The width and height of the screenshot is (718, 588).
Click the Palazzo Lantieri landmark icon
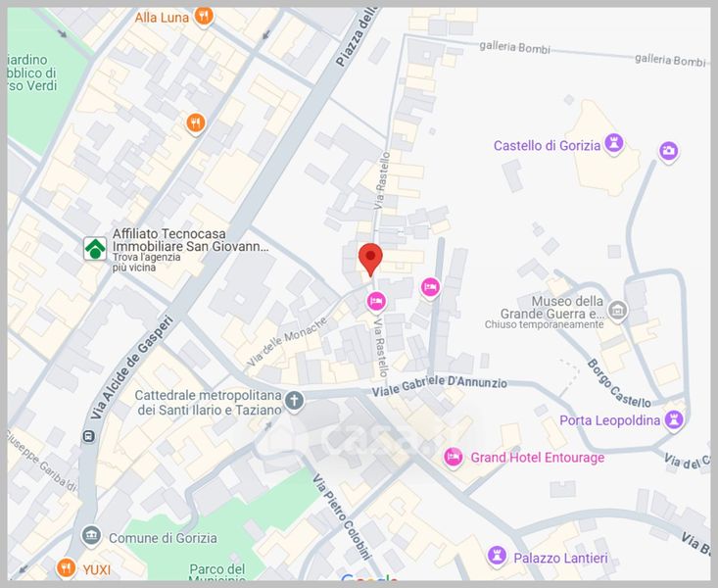(497, 557)
